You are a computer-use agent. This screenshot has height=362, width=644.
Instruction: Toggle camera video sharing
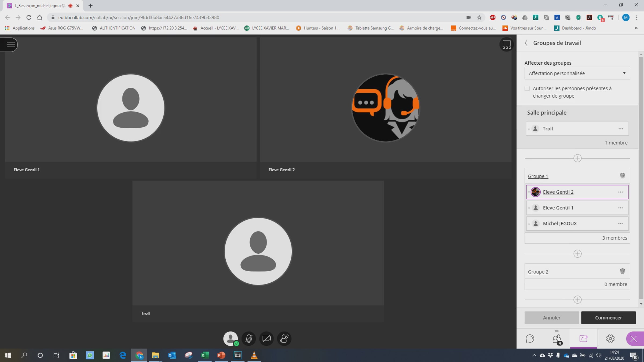point(266,338)
